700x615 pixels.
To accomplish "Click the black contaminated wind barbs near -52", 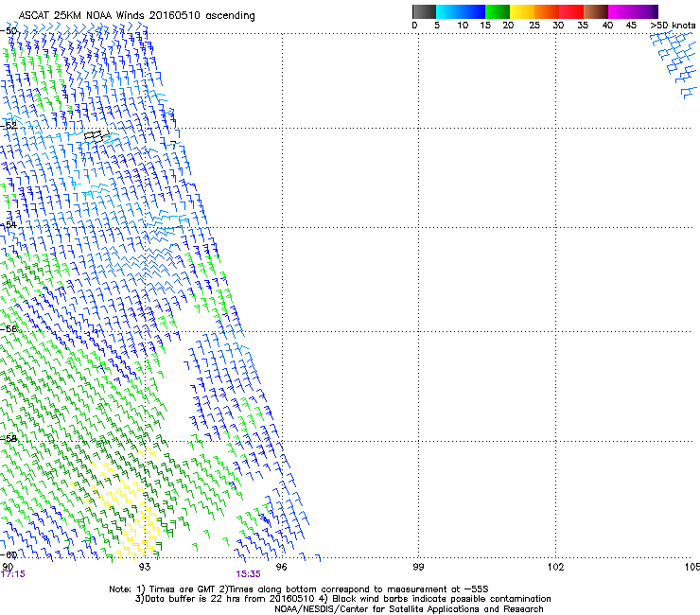I will [96, 136].
